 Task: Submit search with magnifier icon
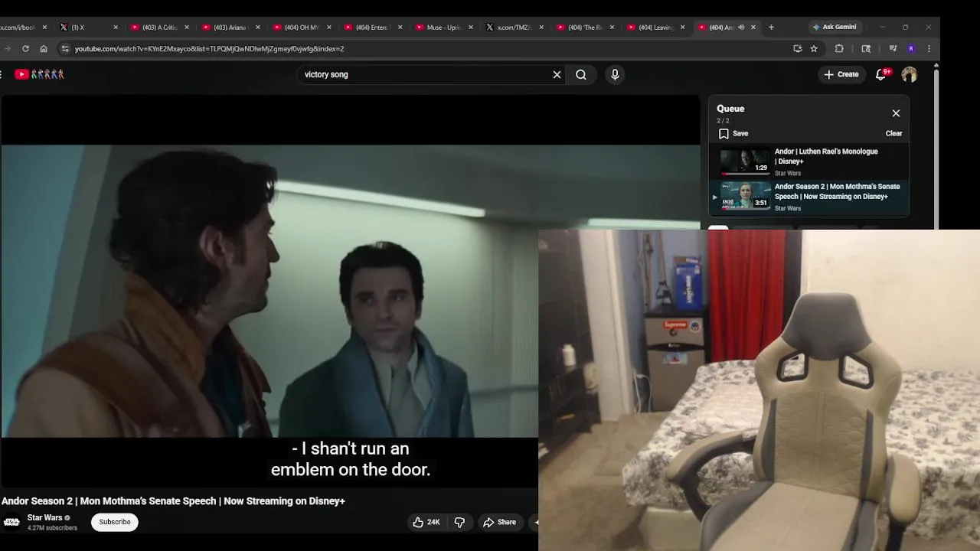pyautogui.click(x=581, y=74)
